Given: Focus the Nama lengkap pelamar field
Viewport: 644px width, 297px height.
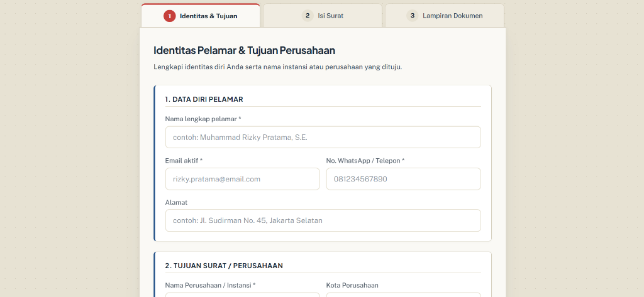Looking at the screenshot, I should 323,138.
